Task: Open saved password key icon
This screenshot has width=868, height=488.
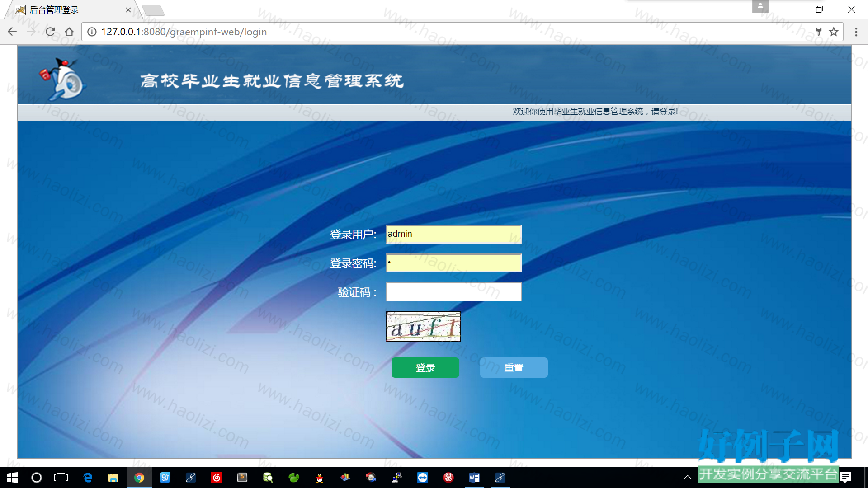Action: pos(819,32)
